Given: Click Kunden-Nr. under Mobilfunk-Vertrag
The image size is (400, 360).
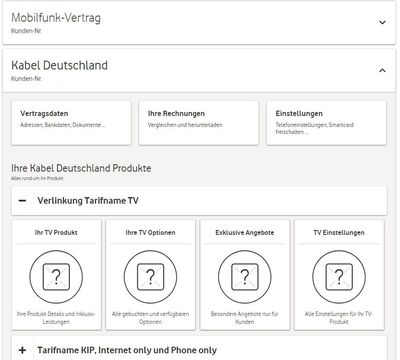Looking at the screenshot, I should (x=26, y=31).
